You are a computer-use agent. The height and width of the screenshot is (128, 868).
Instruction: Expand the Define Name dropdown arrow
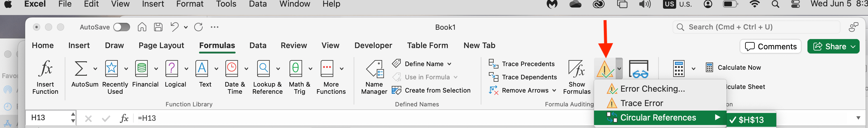(449, 64)
